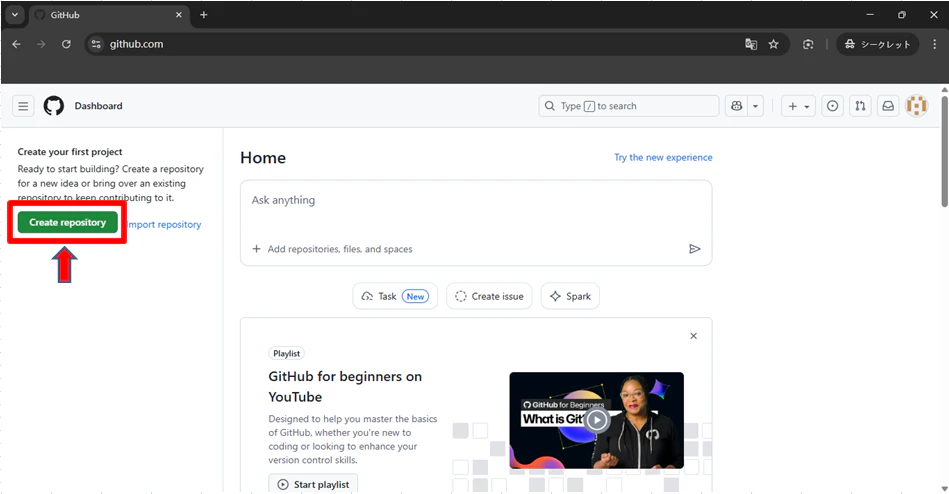
Task: Click the incognito シークレット indicator
Action: click(878, 44)
